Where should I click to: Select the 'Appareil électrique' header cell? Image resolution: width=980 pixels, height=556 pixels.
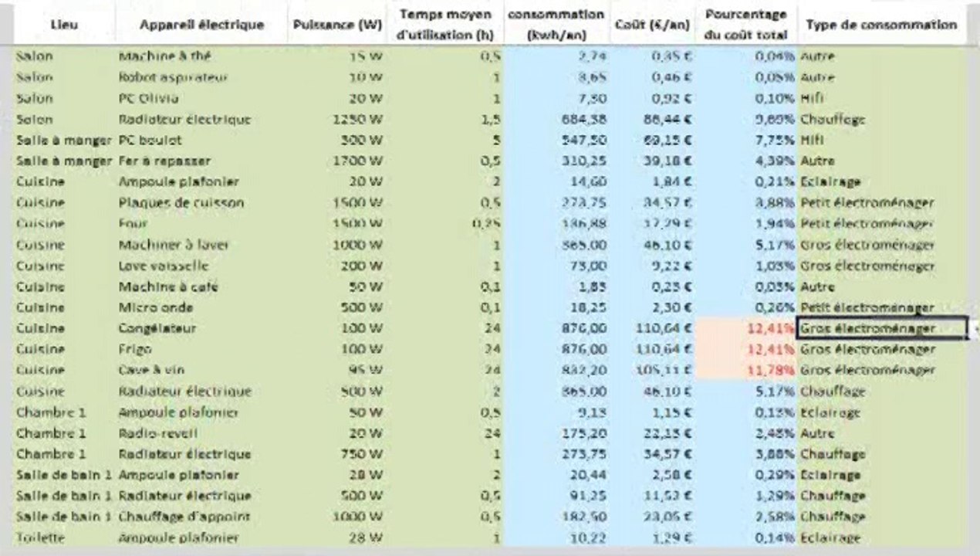pyautogui.click(x=201, y=25)
